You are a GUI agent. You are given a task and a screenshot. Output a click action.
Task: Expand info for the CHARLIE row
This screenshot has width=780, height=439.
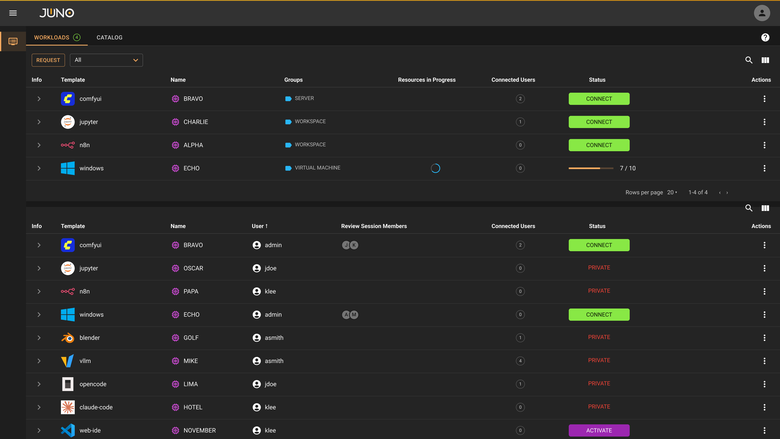(x=39, y=122)
